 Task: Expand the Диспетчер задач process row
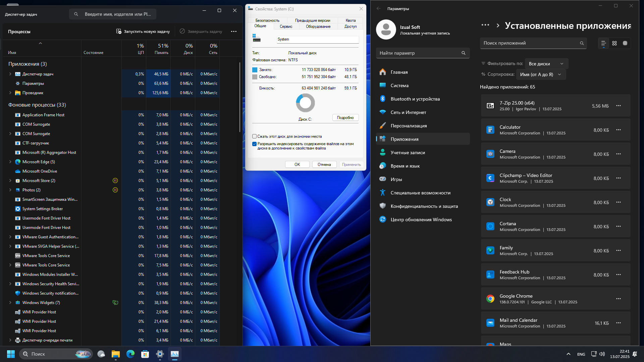pos(10,74)
